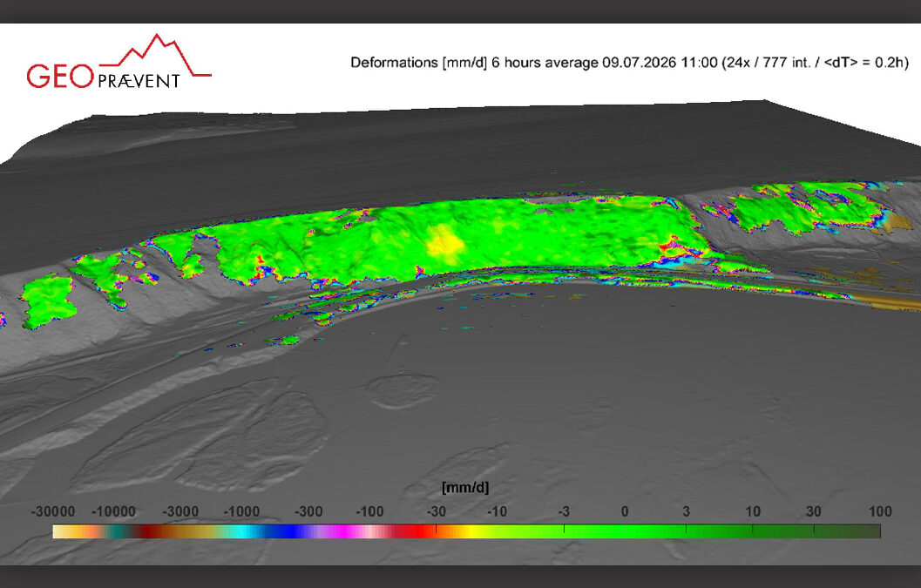Click the -3000 scale label
921x588 pixels.
[x=180, y=511]
